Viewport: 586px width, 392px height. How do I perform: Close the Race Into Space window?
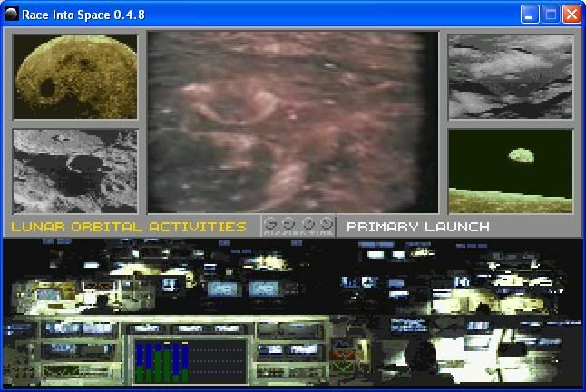571,15
